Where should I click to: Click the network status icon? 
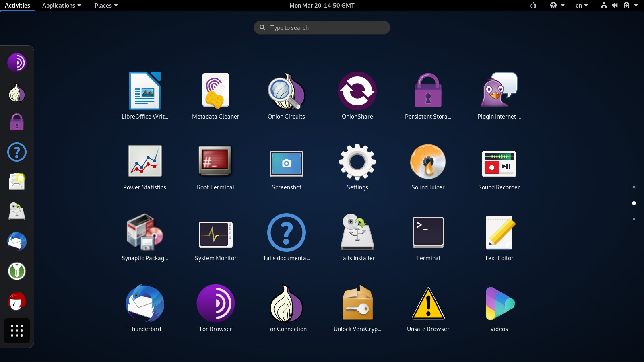click(x=604, y=6)
